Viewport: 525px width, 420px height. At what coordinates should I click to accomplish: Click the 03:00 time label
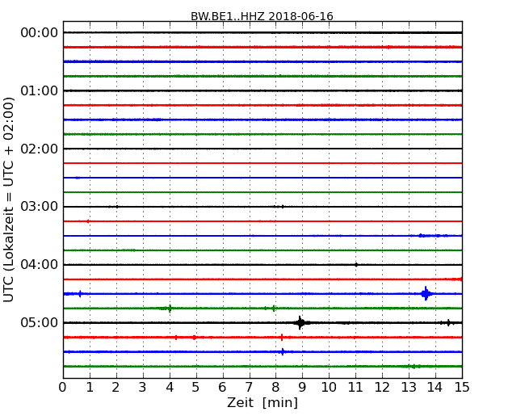coord(40,207)
